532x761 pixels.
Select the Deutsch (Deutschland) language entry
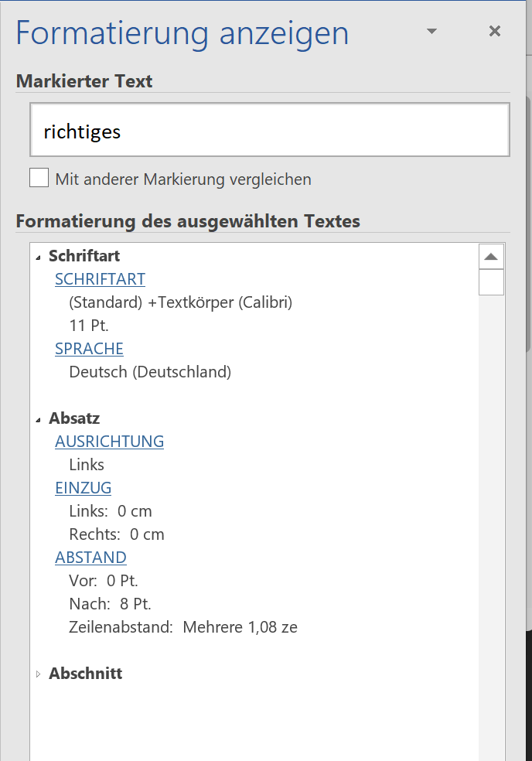click(x=150, y=372)
